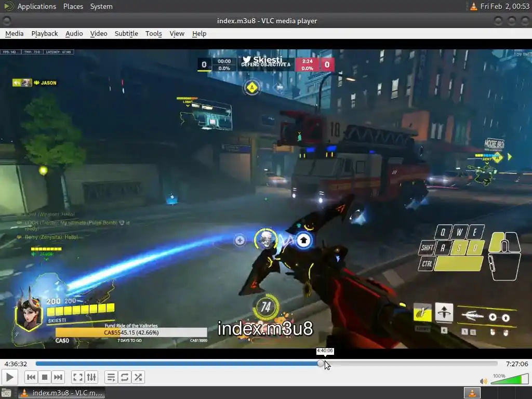Toggle fullscreen video mode

78,377
